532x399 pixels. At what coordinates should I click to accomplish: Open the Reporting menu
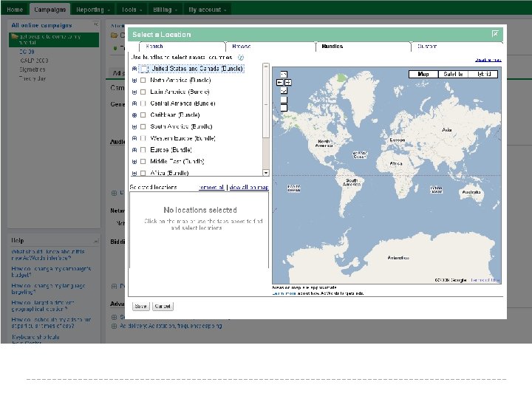93,10
